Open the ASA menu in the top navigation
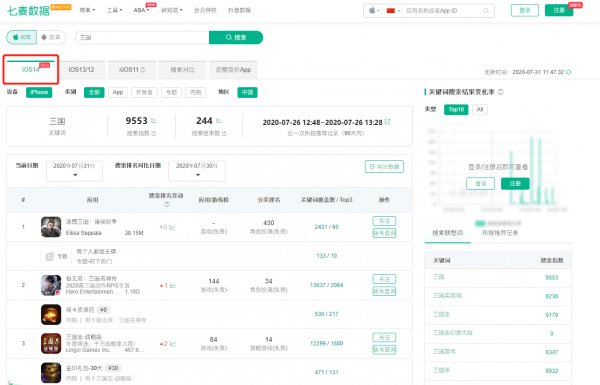This screenshot has width=600, height=385. pyautogui.click(x=141, y=10)
